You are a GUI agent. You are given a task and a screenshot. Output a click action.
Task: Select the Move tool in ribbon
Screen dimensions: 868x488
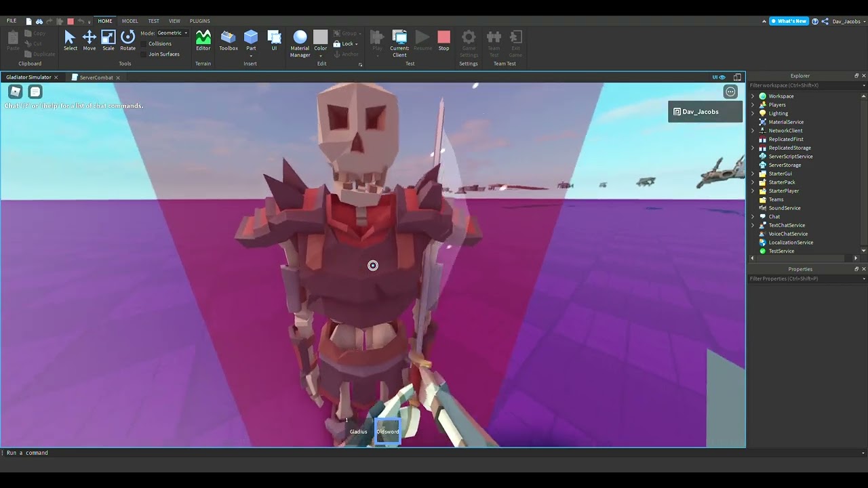pyautogui.click(x=89, y=40)
